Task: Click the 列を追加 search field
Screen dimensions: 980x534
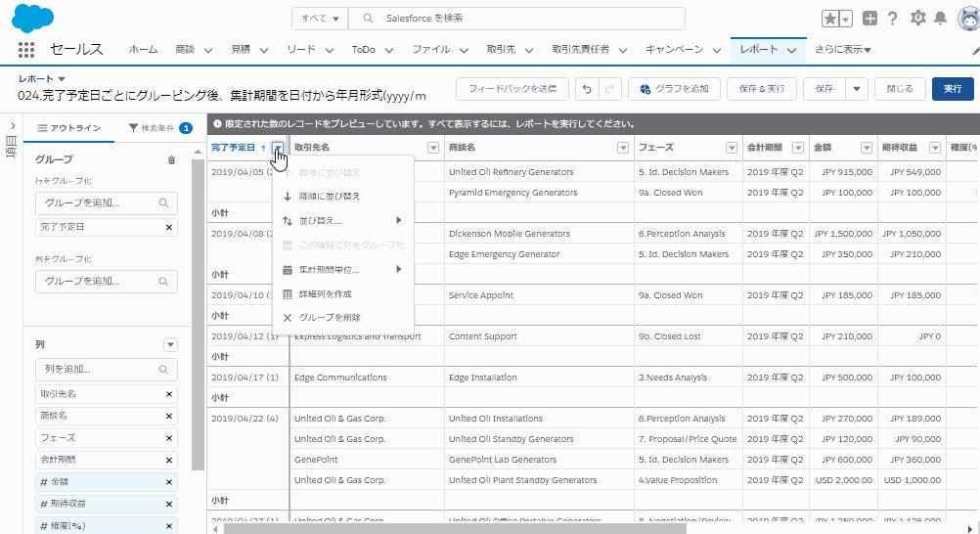Action: click(107, 370)
